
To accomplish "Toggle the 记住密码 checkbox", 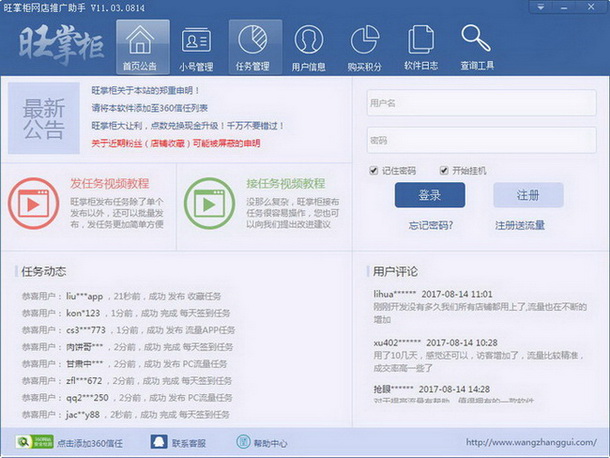I will [x=373, y=170].
